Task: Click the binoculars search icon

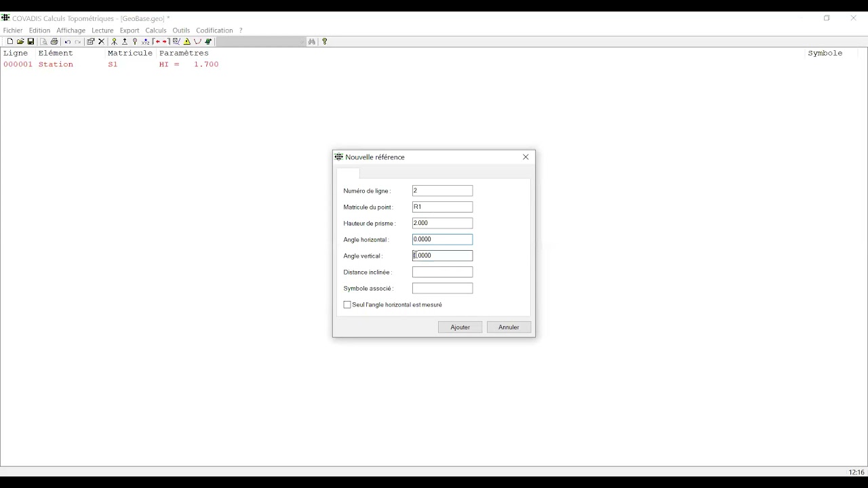Action: click(x=312, y=41)
